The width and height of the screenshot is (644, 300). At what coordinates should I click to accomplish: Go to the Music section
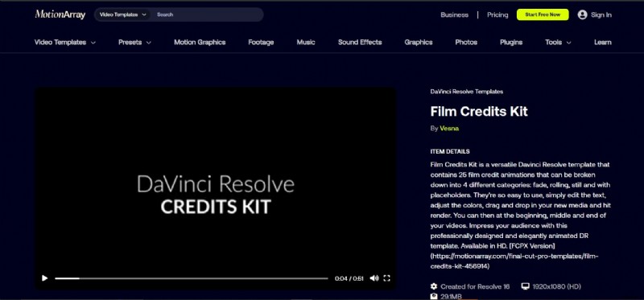306,43
